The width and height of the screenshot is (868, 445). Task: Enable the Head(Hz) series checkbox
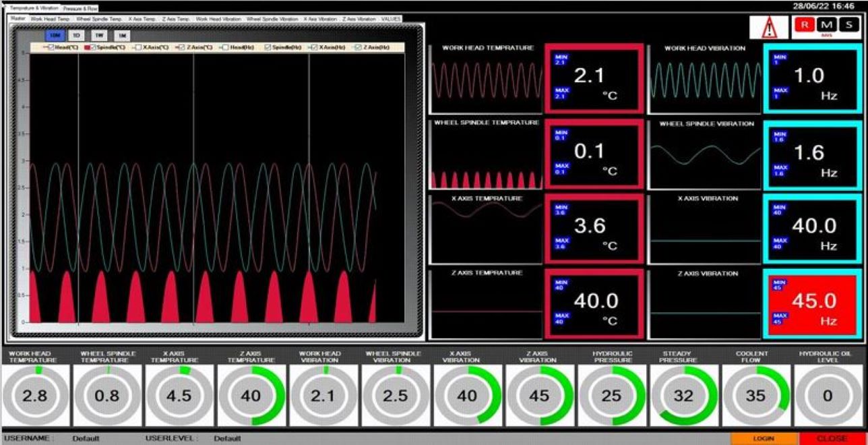tap(225, 48)
